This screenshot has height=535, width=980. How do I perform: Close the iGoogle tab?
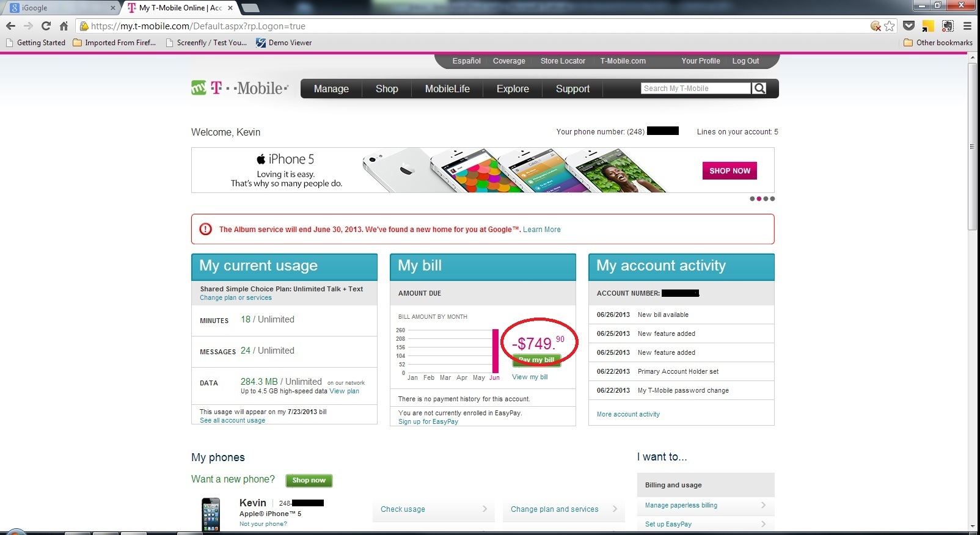click(x=113, y=8)
